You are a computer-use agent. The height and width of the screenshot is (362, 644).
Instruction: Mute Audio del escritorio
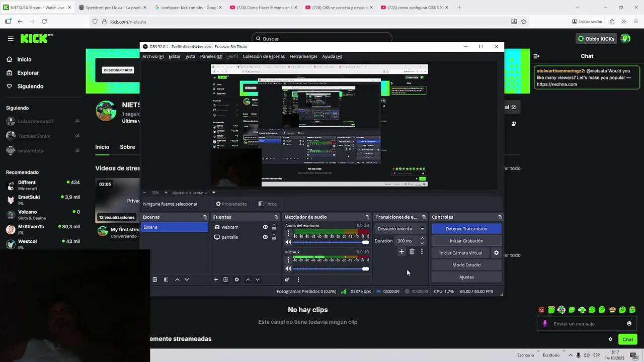(x=288, y=242)
